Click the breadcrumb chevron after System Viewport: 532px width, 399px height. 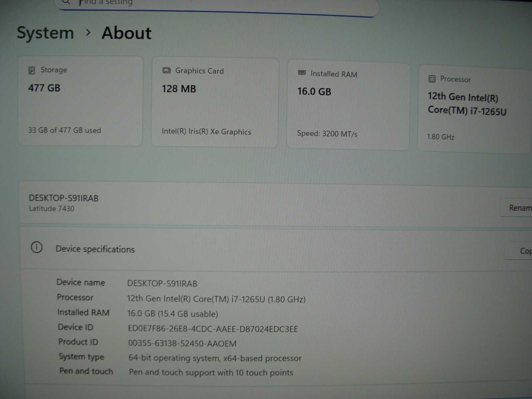(x=88, y=33)
